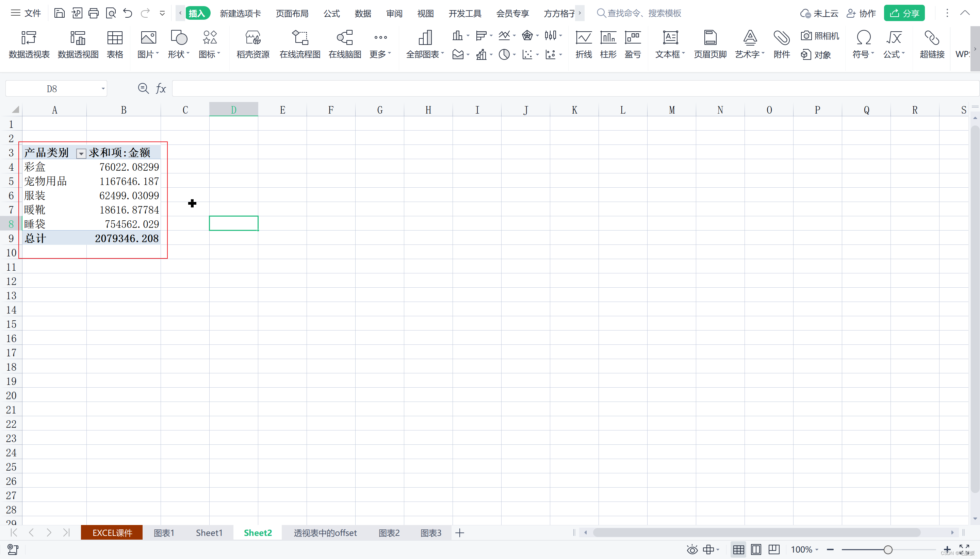Image resolution: width=980 pixels, height=559 pixels.
Task: Insert a text box (文本框)
Action: [x=670, y=45]
